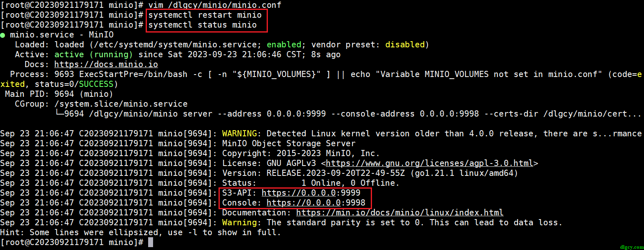Screen dimensions: 644x250
Task: Click the 'Hint: Some lines were ellipsized' line
Action: tap(141, 232)
